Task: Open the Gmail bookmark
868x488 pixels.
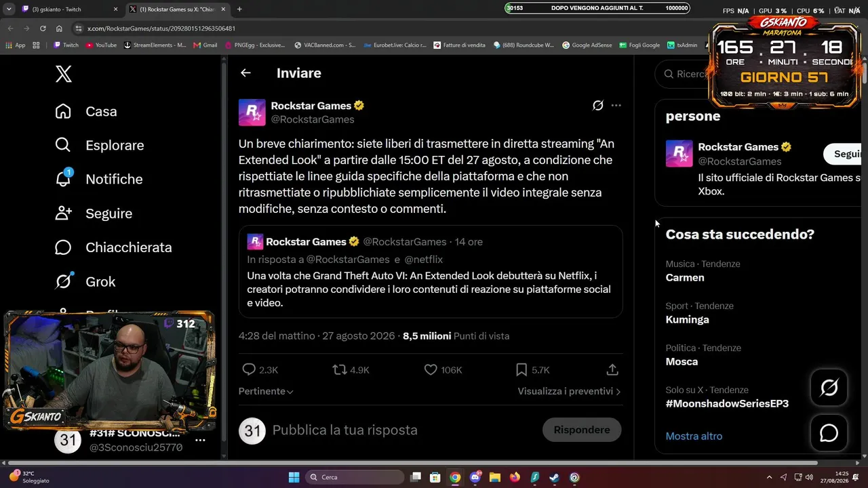Action: tap(205, 45)
